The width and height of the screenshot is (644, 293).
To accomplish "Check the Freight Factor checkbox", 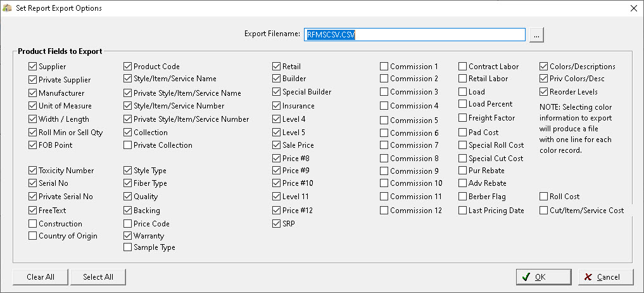I will (462, 118).
